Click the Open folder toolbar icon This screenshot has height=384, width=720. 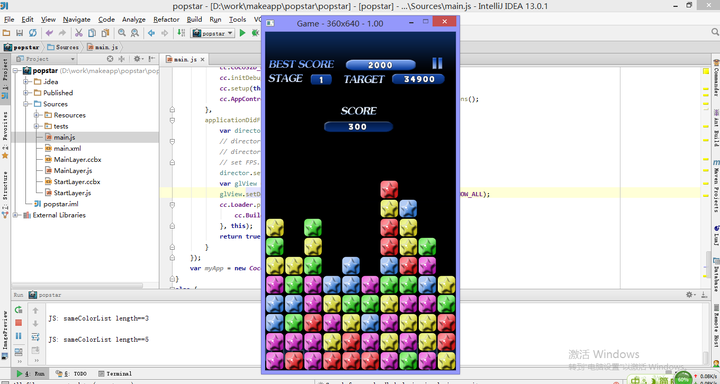click(x=6, y=33)
